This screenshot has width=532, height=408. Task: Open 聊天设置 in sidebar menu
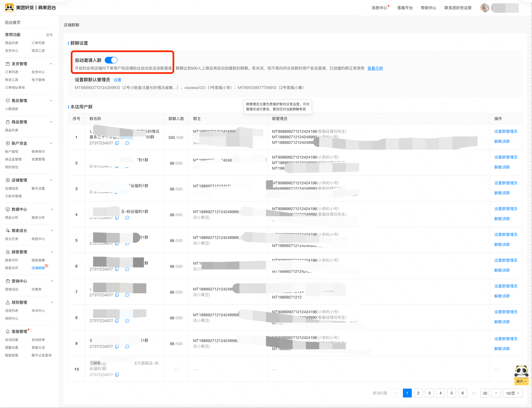pos(38,188)
